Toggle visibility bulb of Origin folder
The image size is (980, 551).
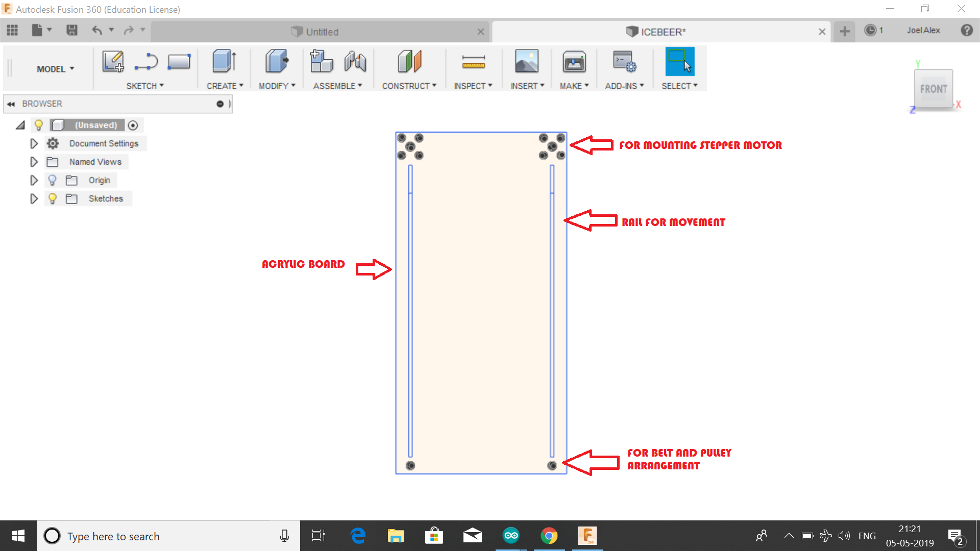point(52,180)
